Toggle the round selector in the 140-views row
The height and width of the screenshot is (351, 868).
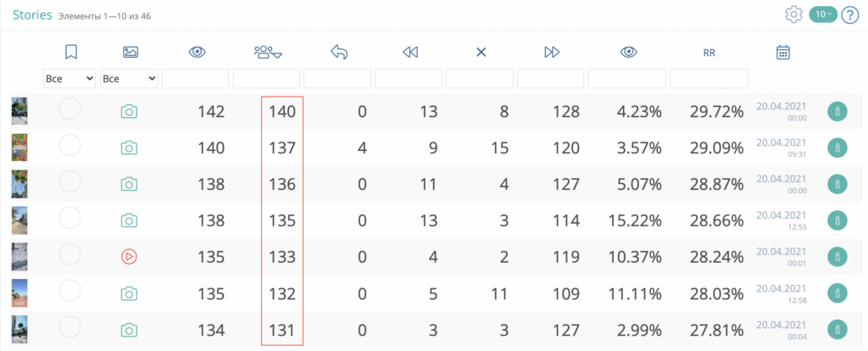click(70, 146)
